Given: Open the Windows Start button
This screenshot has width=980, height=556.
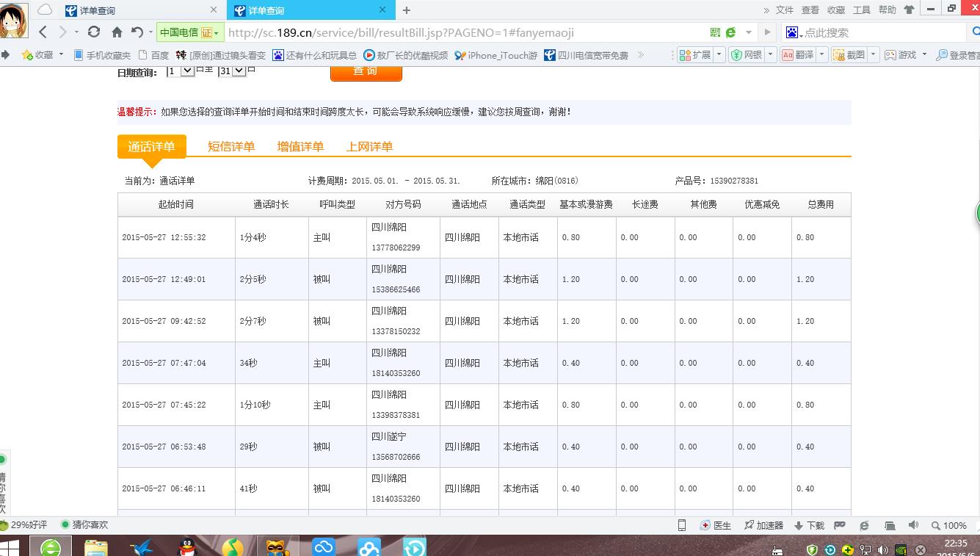Looking at the screenshot, I should click(10, 547).
